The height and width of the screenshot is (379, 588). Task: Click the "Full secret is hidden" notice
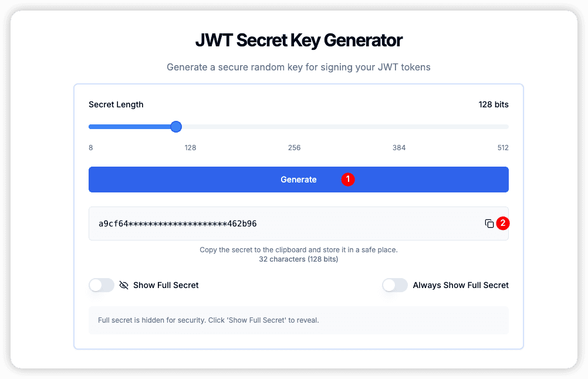pos(208,320)
